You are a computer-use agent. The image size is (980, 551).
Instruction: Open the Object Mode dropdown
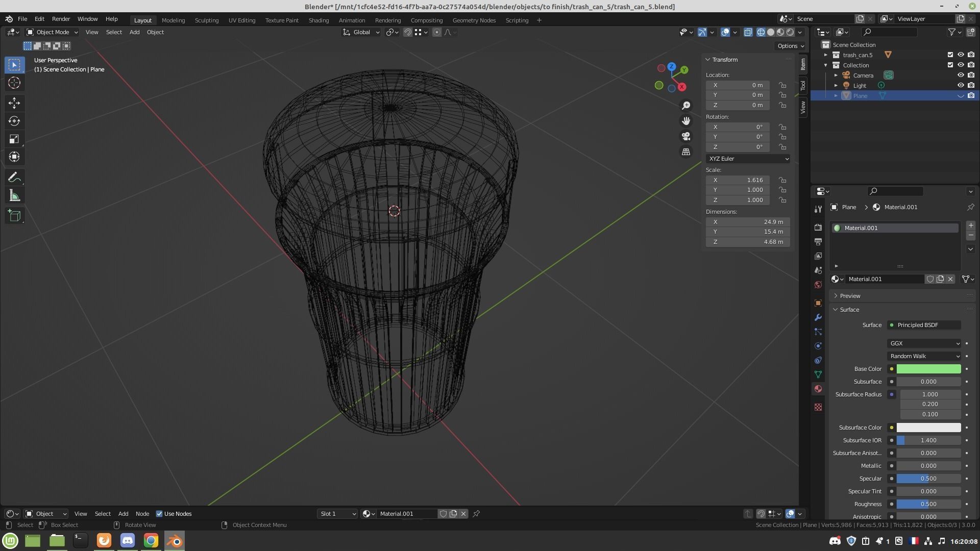[x=52, y=32]
